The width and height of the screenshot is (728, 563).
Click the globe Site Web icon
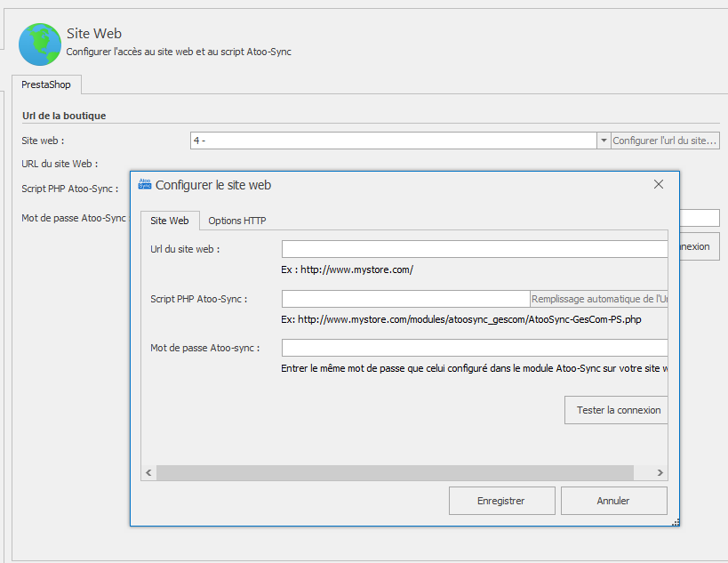pyautogui.click(x=40, y=44)
